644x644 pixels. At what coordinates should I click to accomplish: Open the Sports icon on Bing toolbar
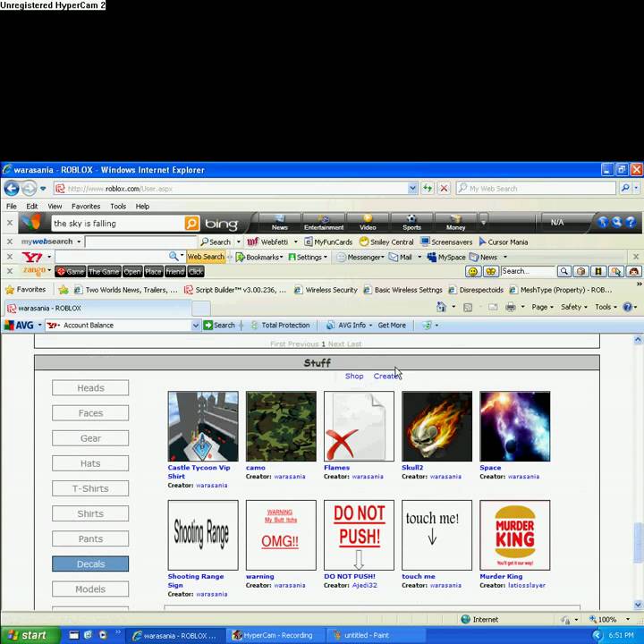point(411,222)
